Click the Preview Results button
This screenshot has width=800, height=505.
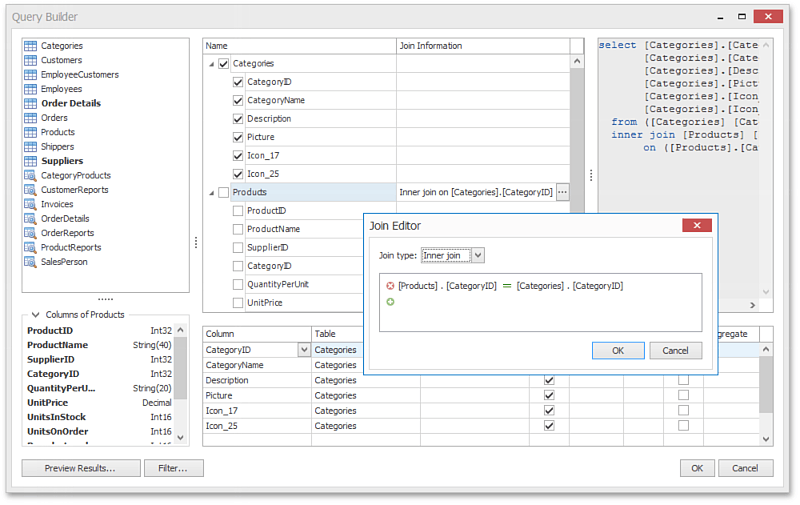(x=79, y=468)
